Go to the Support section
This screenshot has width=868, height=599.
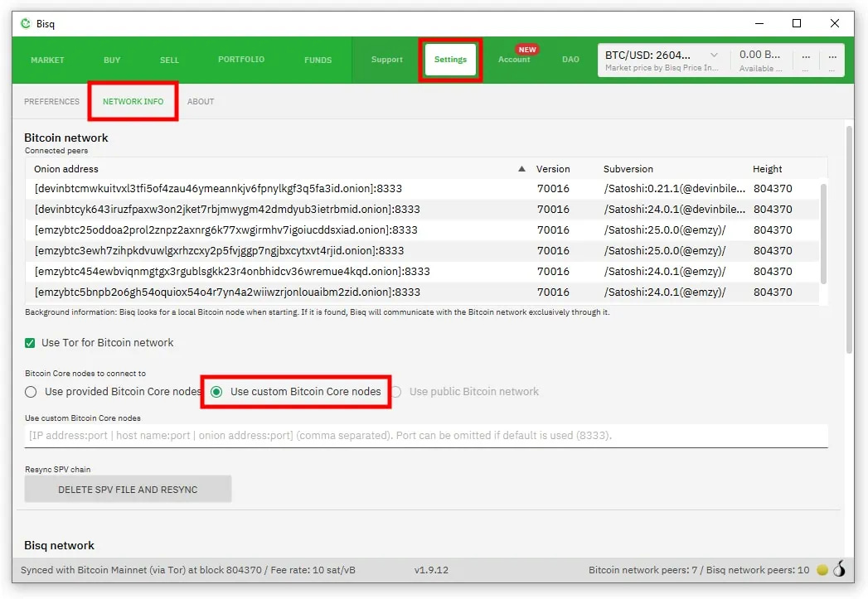coord(387,59)
